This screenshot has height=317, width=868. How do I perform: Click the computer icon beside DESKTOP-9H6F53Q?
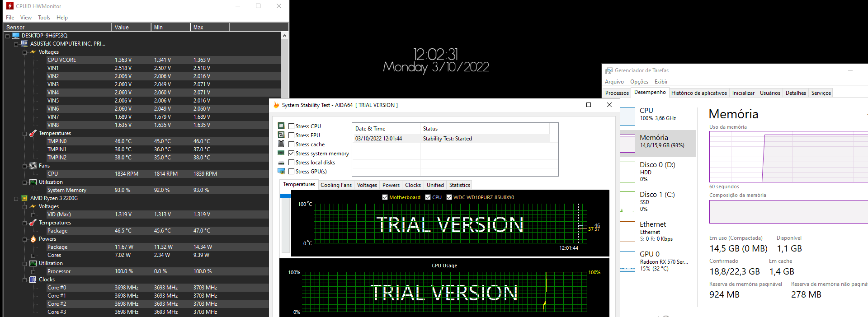[16, 36]
